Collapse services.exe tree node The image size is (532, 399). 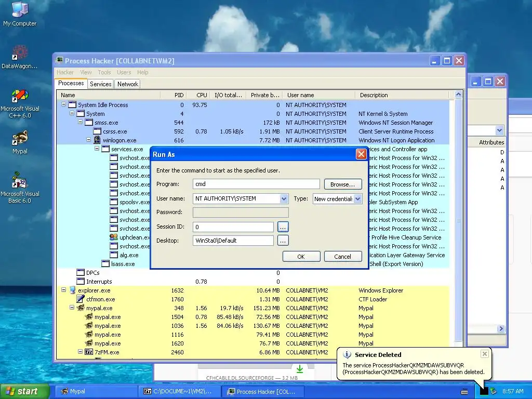(x=97, y=149)
